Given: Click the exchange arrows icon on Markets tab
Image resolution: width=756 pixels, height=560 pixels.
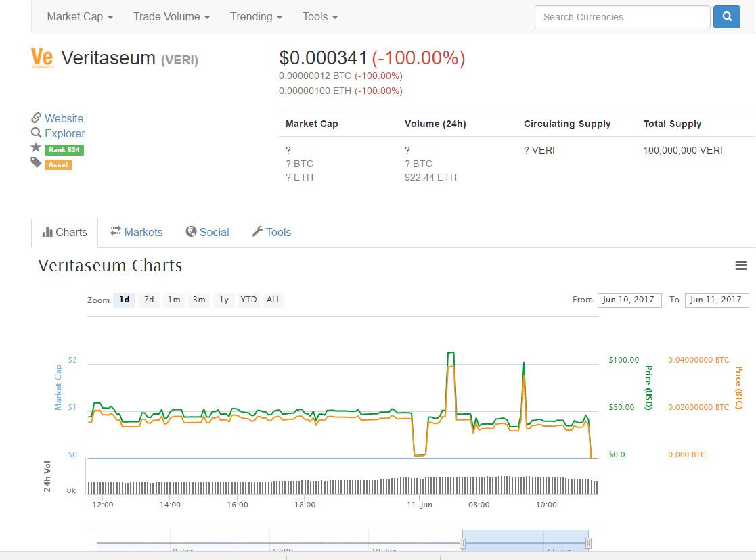Looking at the screenshot, I should coord(116,231).
